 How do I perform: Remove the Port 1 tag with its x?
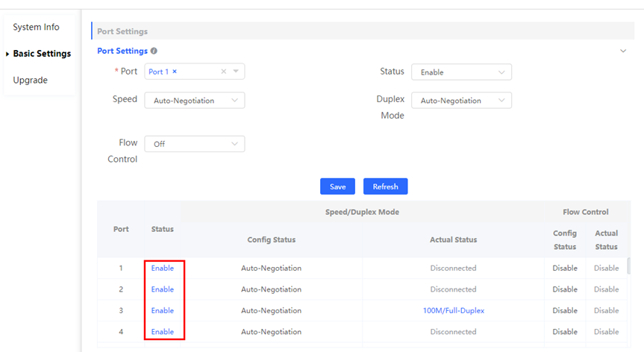[x=175, y=72]
